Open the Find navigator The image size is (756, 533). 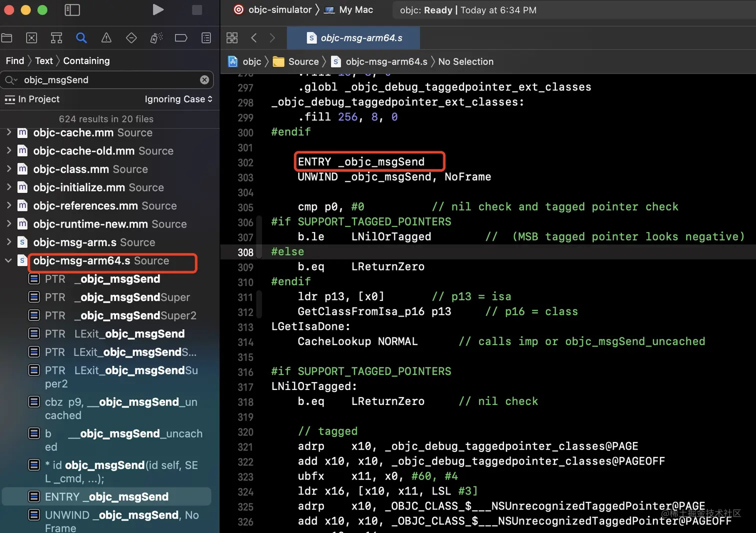pos(81,38)
